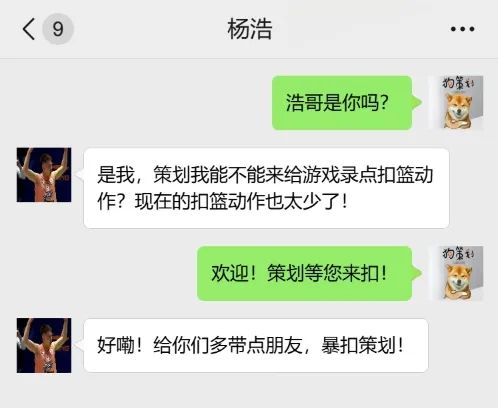Tap the back arrow icon
The width and height of the screenshot is (498, 408).
(29, 29)
